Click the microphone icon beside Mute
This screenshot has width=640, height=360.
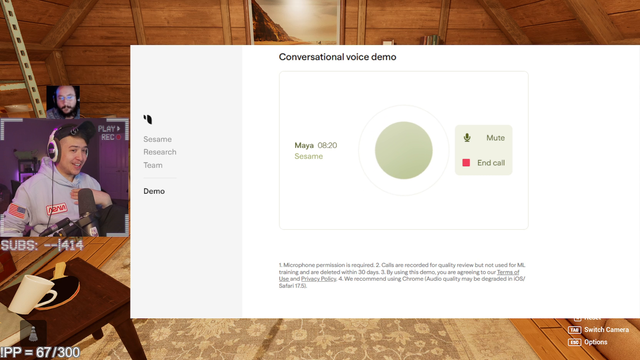tap(467, 138)
